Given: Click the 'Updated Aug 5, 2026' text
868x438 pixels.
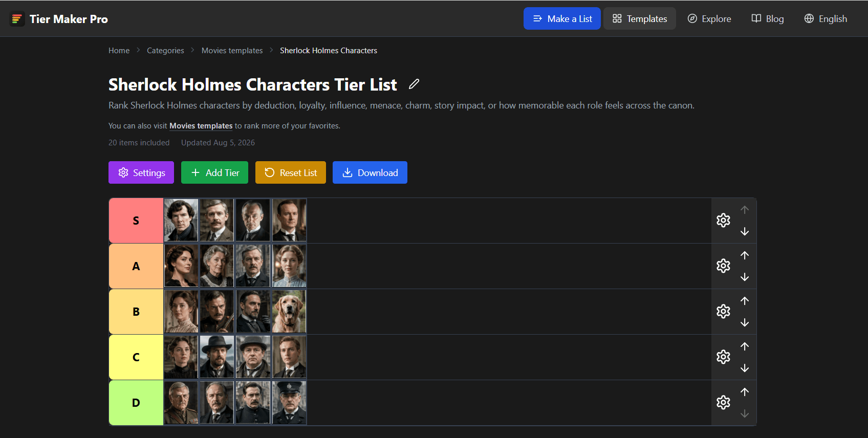Looking at the screenshot, I should point(218,143).
